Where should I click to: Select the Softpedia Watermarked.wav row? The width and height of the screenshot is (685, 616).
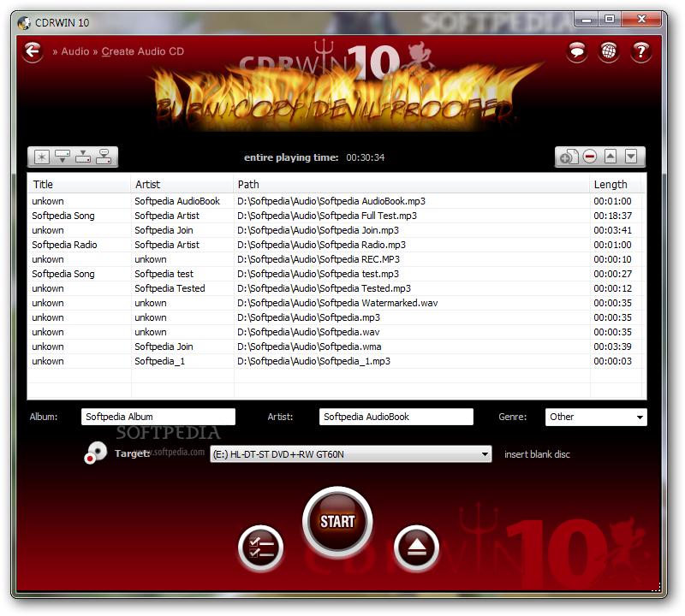coord(337,303)
